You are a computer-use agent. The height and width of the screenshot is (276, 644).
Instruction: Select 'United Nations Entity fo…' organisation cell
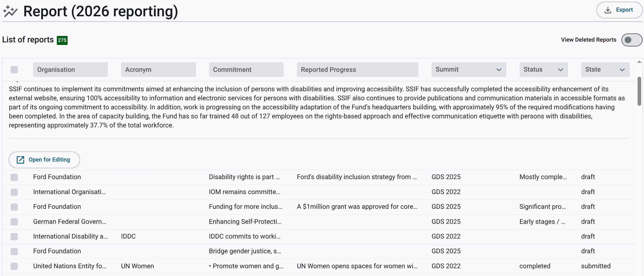[70, 266]
